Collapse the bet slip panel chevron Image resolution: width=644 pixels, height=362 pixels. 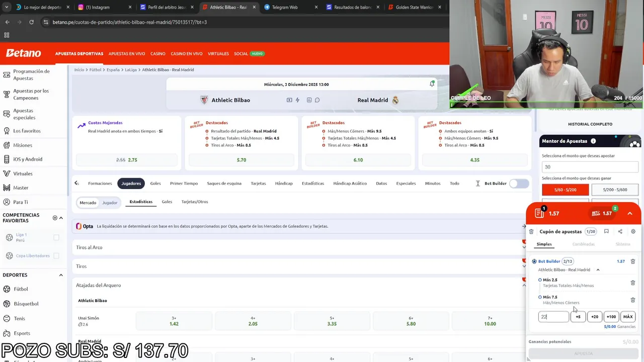(x=630, y=213)
